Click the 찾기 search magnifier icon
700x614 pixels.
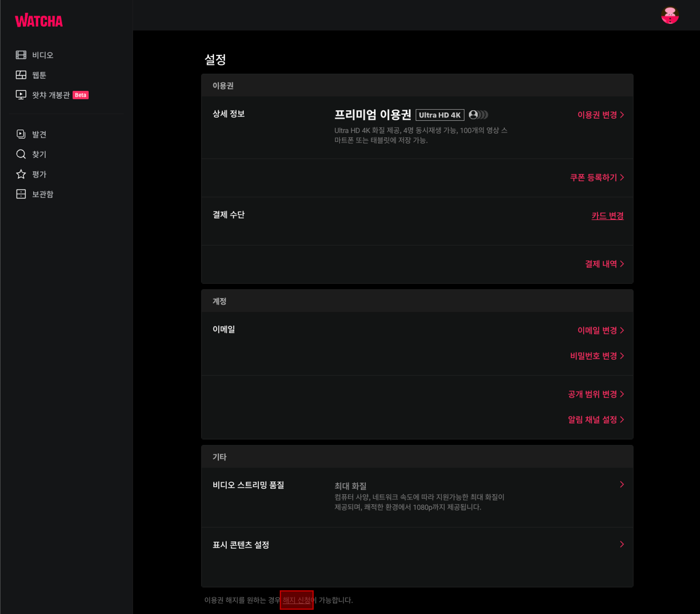[21, 154]
